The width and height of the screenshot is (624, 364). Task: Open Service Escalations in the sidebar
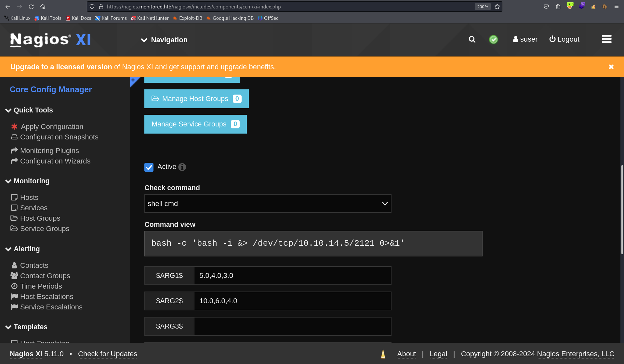point(47,307)
